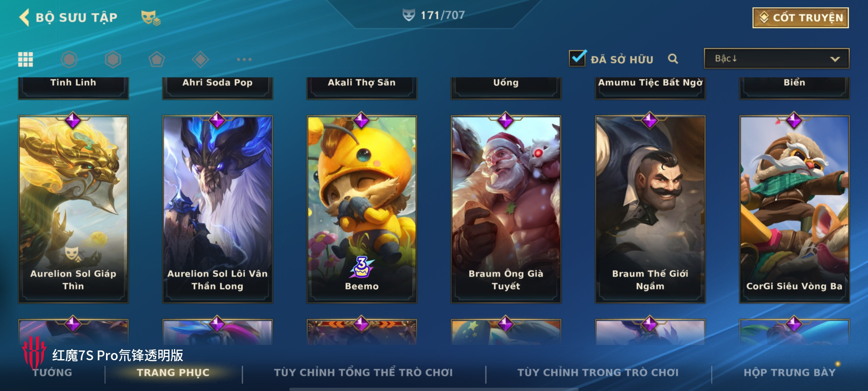
Task: Click the chevron arrow of sort dropdown
Action: coord(835,59)
